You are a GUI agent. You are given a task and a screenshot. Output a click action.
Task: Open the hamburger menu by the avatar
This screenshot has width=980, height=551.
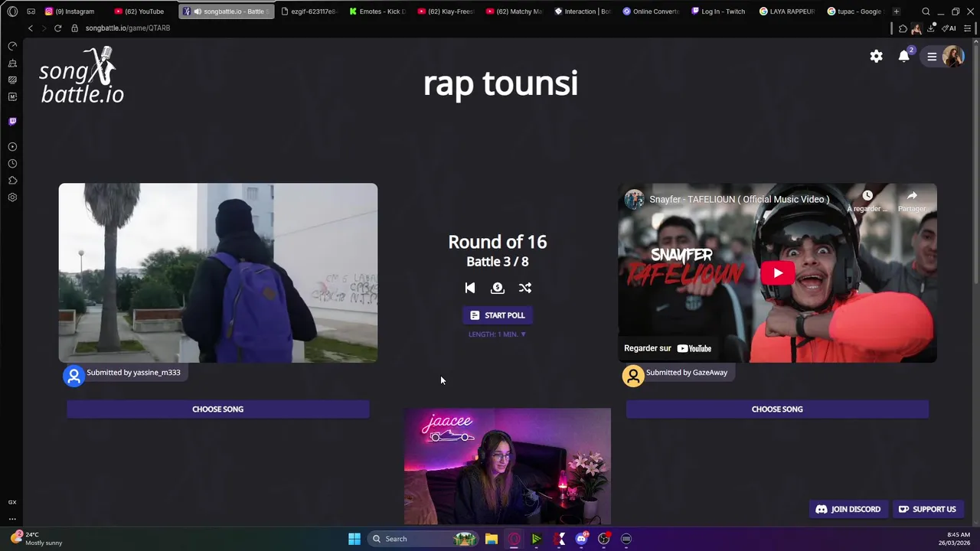(x=932, y=57)
